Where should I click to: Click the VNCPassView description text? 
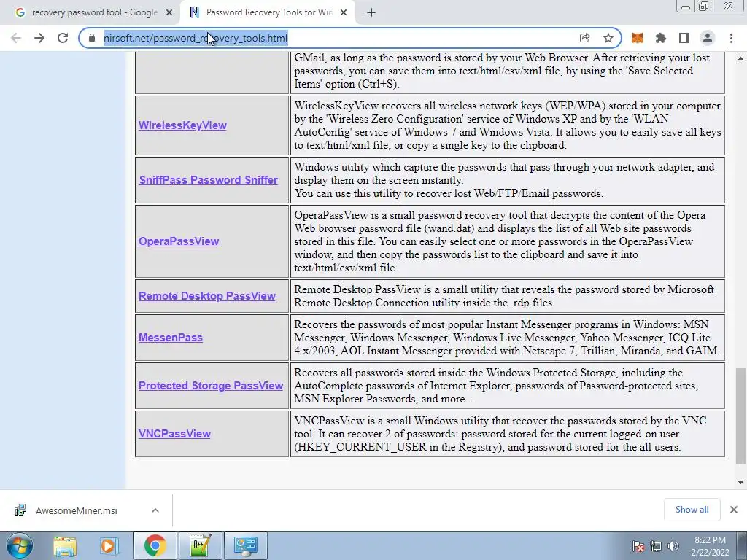(x=500, y=434)
